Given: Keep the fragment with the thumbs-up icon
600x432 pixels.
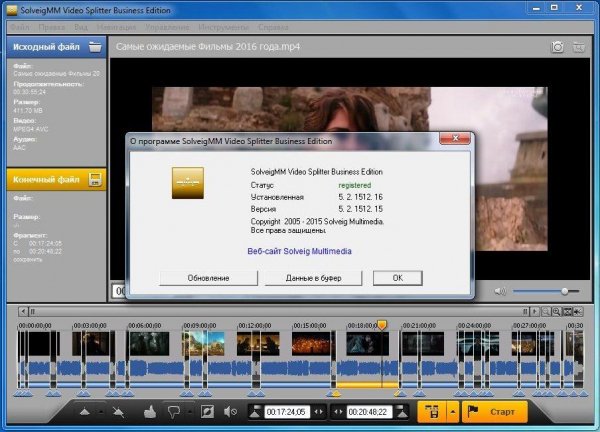Looking at the screenshot, I should click(x=150, y=412).
